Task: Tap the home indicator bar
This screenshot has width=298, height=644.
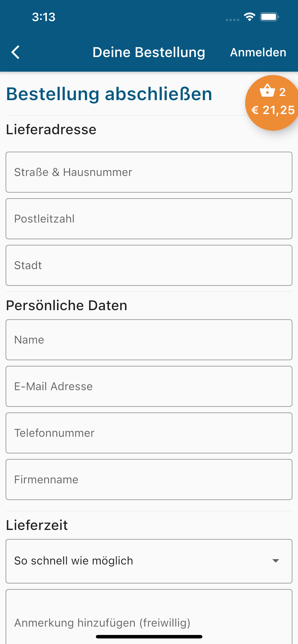Action: pos(149,637)
